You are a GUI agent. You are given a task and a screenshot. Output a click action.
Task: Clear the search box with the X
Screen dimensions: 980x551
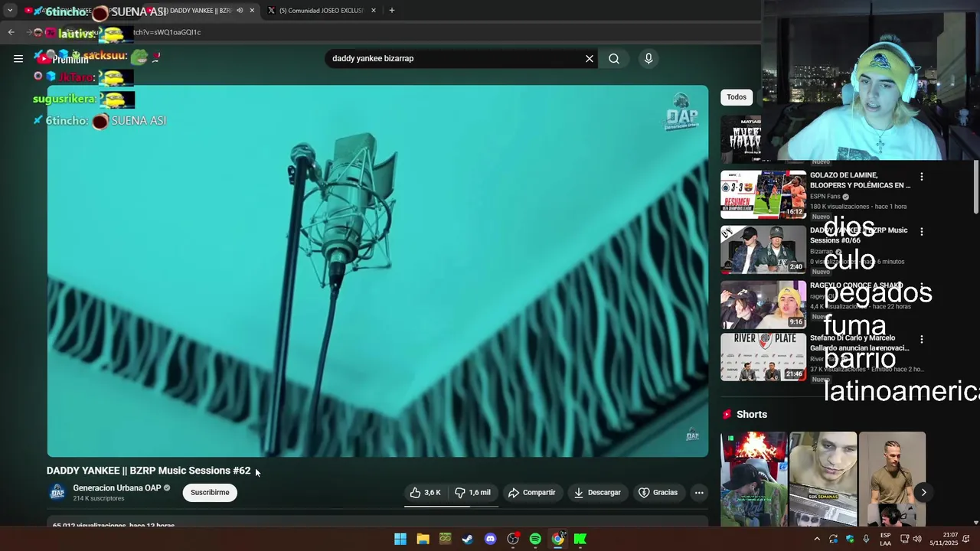(x=590, y=58)
